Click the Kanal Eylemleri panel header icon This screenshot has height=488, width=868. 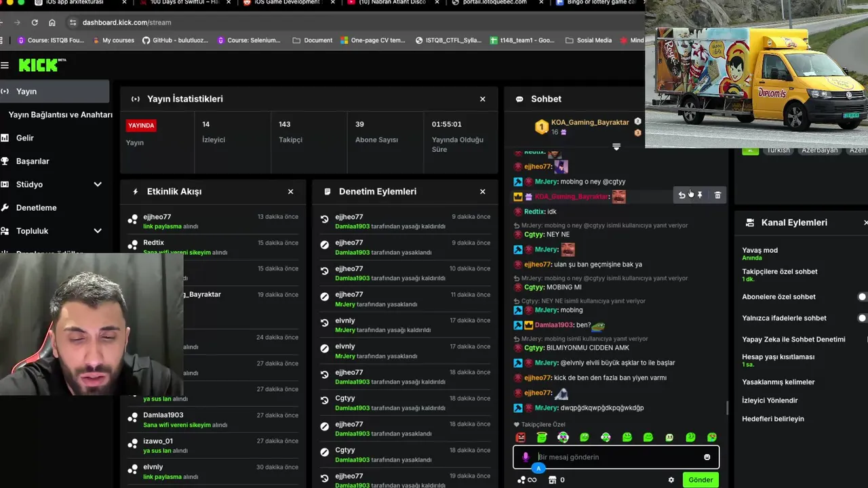click(x=749, y=222)
